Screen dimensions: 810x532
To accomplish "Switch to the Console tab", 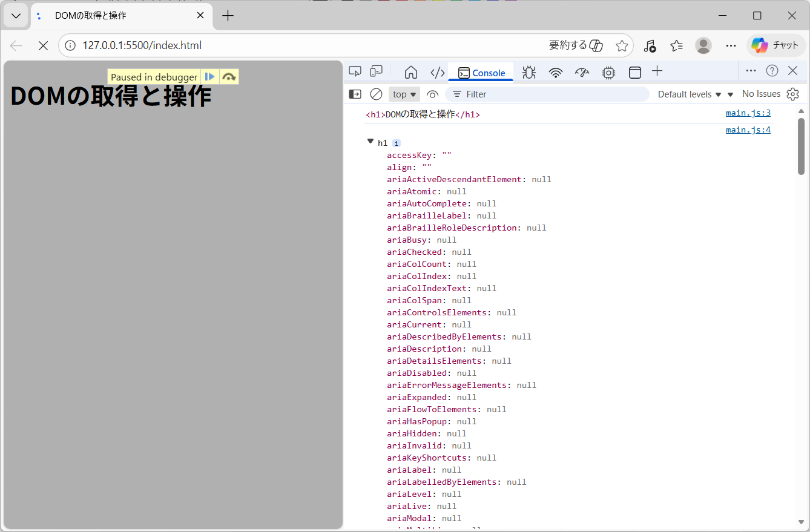I will tap(481, 73).
